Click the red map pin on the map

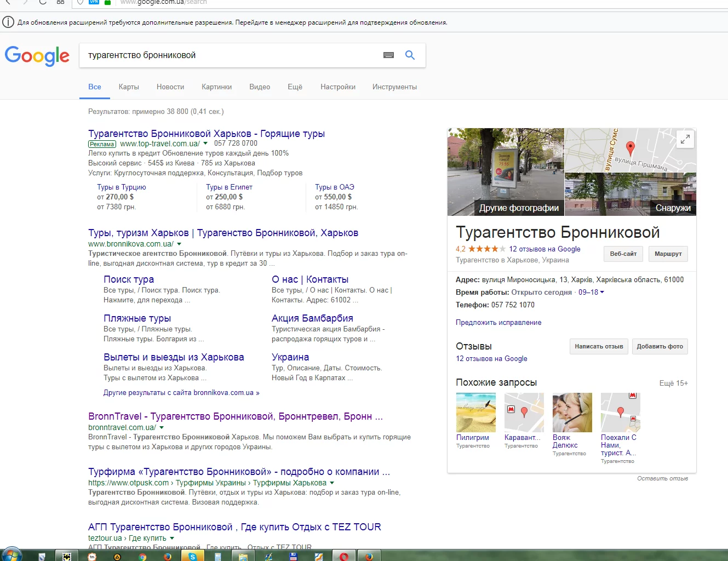tap(630, 147)
